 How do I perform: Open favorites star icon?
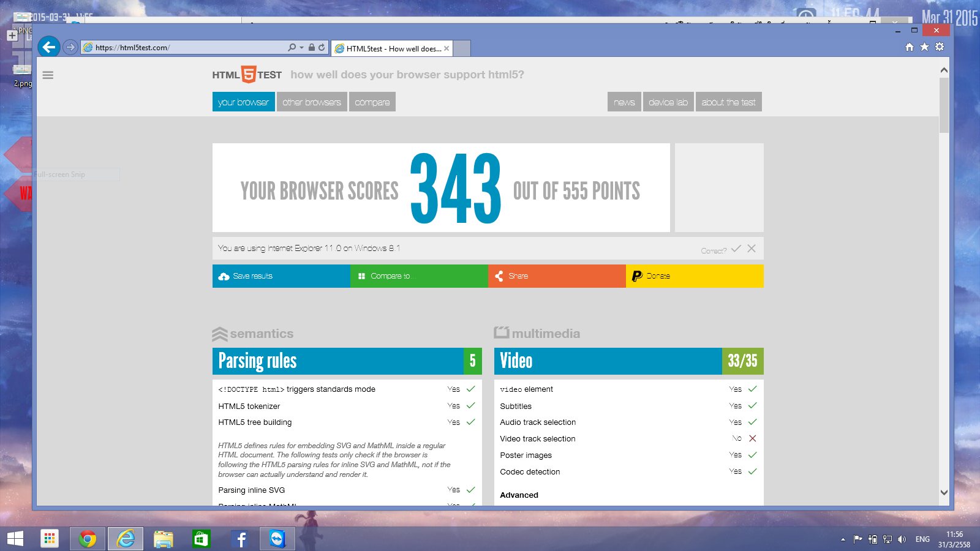(924, 47)
